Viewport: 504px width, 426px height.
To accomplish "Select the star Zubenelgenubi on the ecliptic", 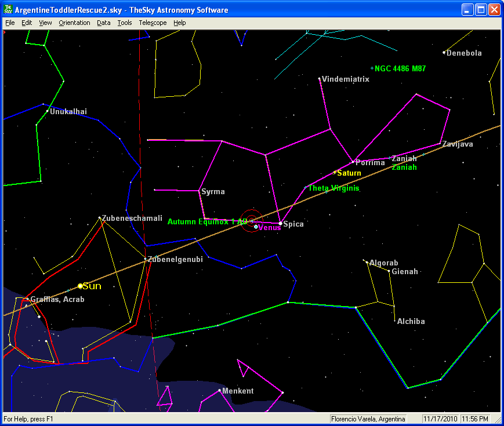I will coord(145,259).
